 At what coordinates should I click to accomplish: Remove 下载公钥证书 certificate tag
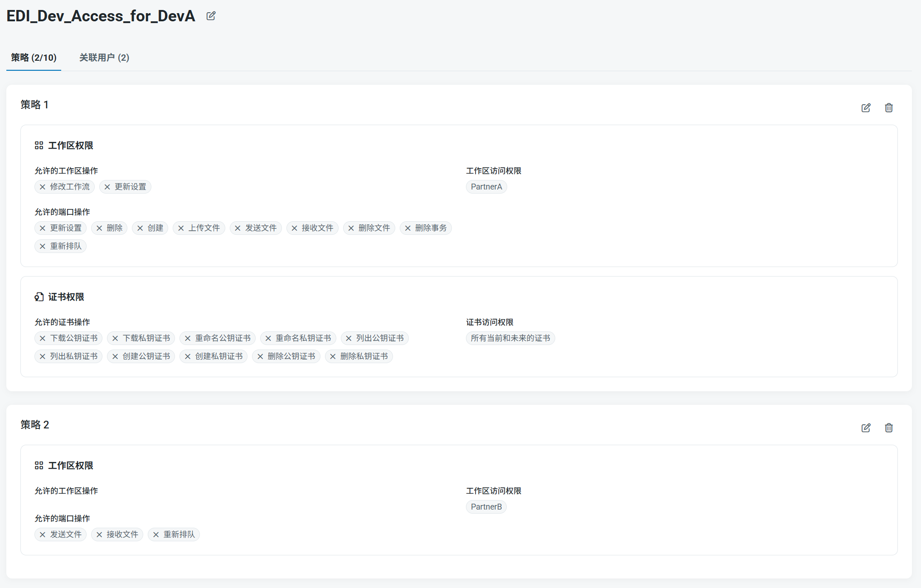pyautogui.click(x=43, y=338)
